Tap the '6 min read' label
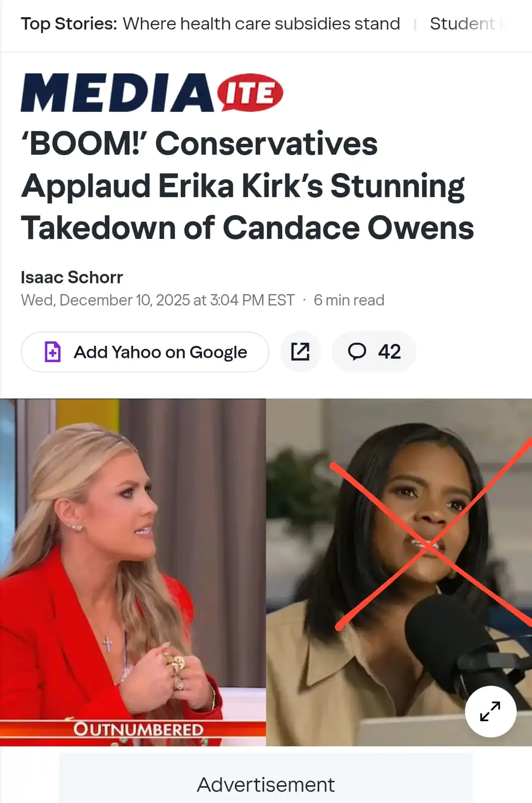The image size is (532, 803). click(349, 300)
